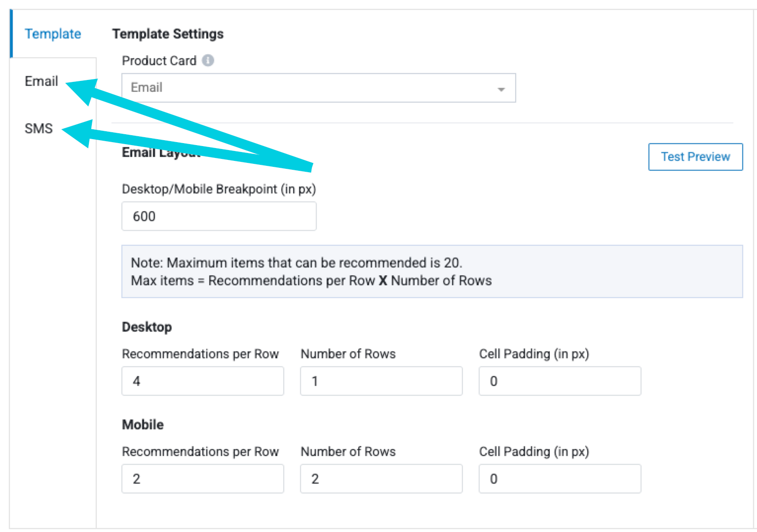Click the Product Card dropdown caret arrow
Screen dimensions: 757x532
501,89
